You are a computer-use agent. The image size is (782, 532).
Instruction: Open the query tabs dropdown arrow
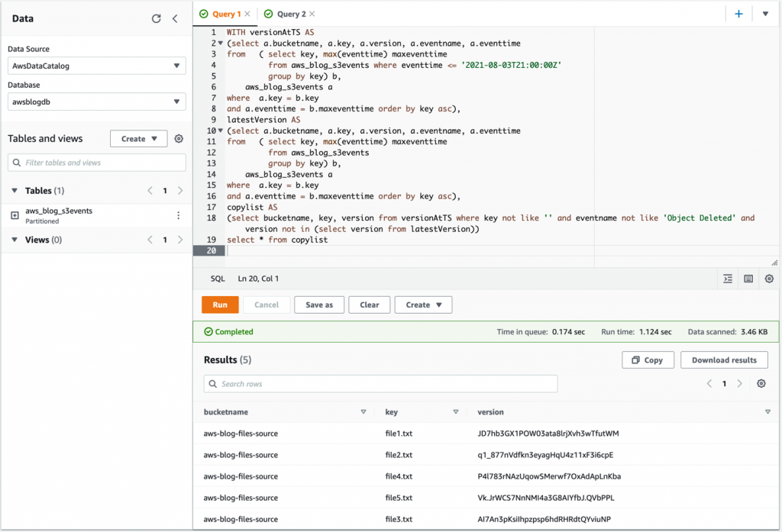(765, 14)
